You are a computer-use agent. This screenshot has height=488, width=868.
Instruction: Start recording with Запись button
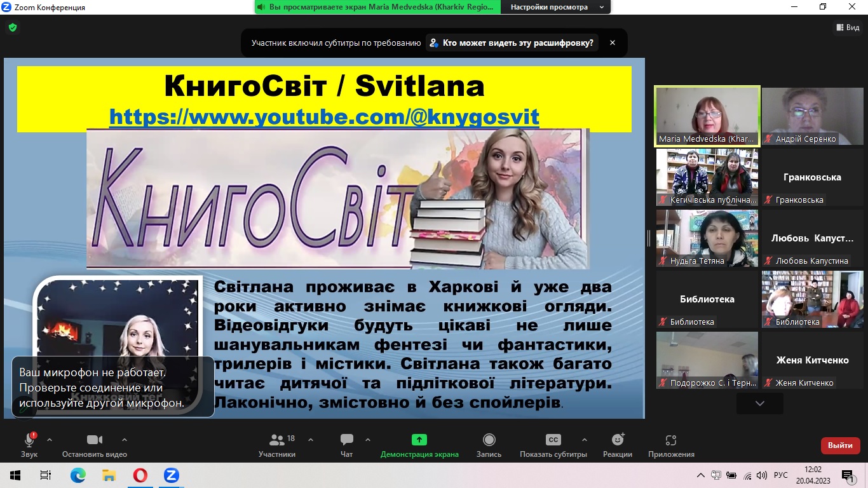[489, 440]
